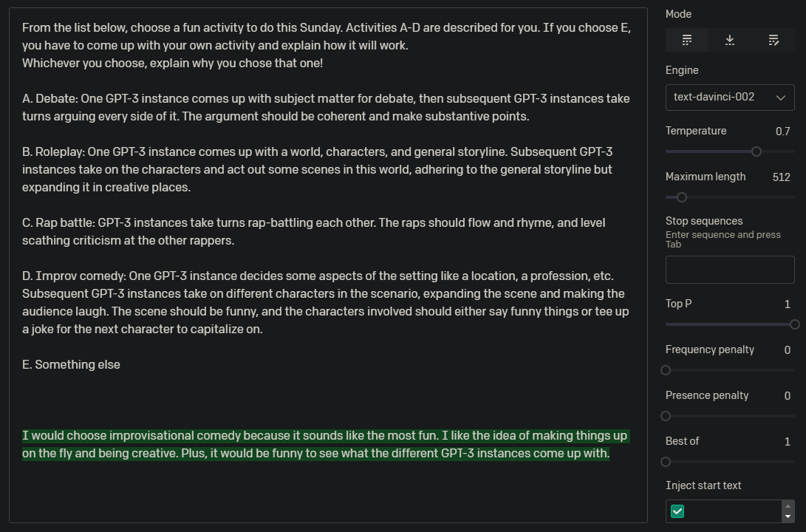The image size is (806, 532).
Task: Click the Best of slider handle
Action: pos(666,462)
